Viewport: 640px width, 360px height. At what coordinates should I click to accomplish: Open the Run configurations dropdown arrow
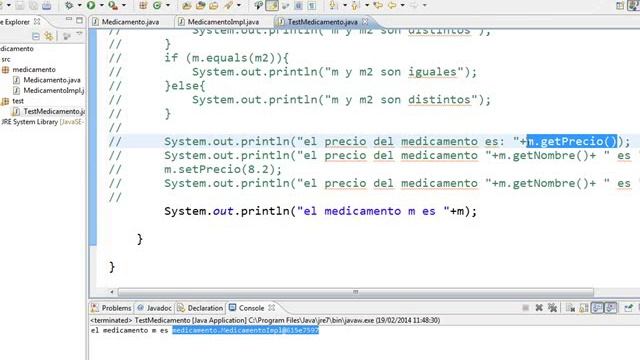pyautogui.click(x=101, y=5)
